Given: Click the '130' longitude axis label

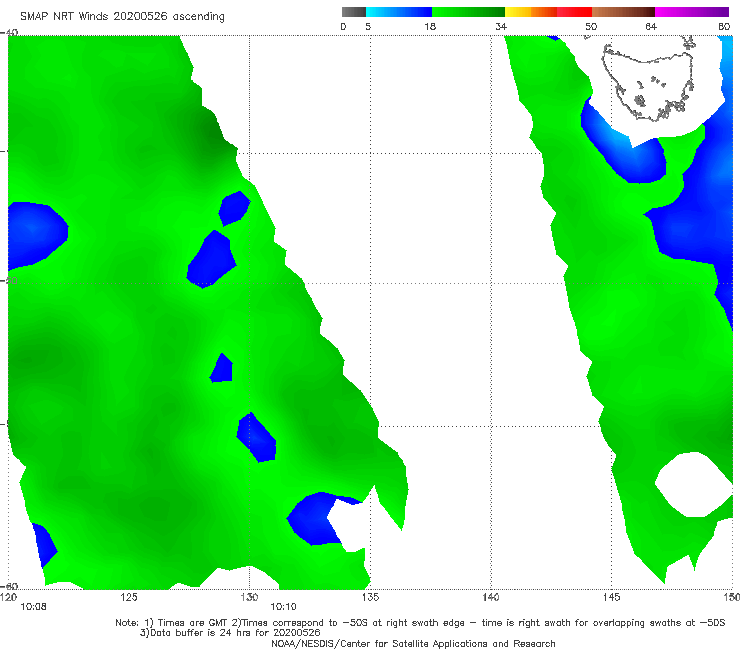Looking at the screenshot, I should pos(249,597).
